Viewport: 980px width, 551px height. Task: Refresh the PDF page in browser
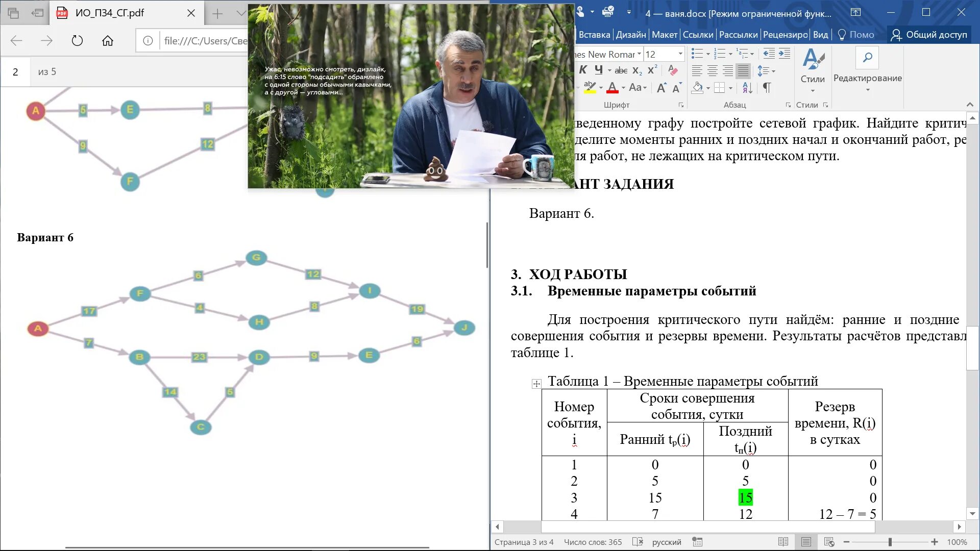pos(77,41)
